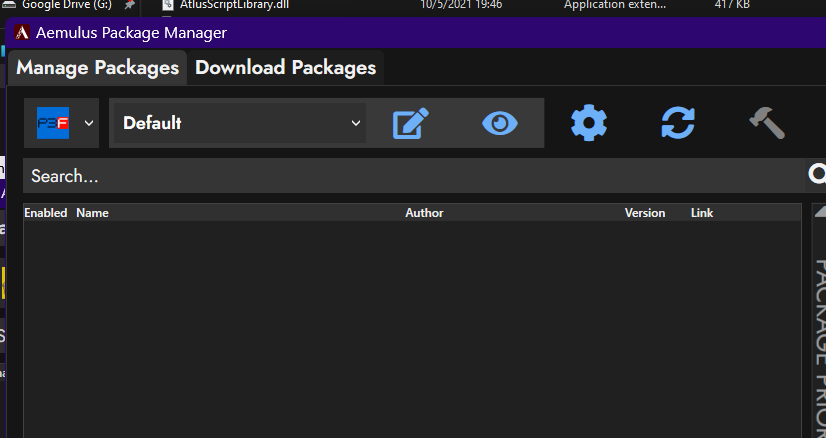This screenshot has height=438, width=826.
Task: Sort packages by Author column
Action: pos(424,213)
